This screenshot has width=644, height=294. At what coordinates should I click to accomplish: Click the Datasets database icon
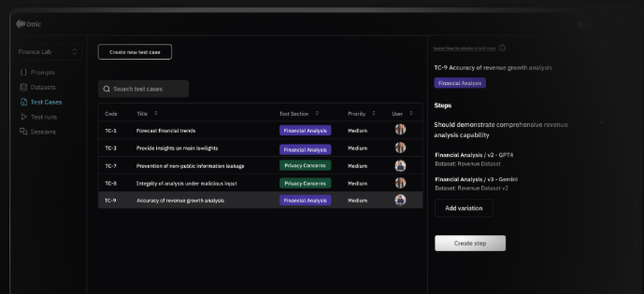click(23, 87)
